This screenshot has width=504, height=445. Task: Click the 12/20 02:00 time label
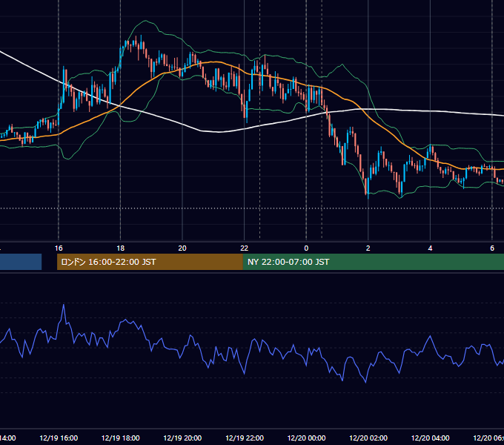[x=368, y=438]
